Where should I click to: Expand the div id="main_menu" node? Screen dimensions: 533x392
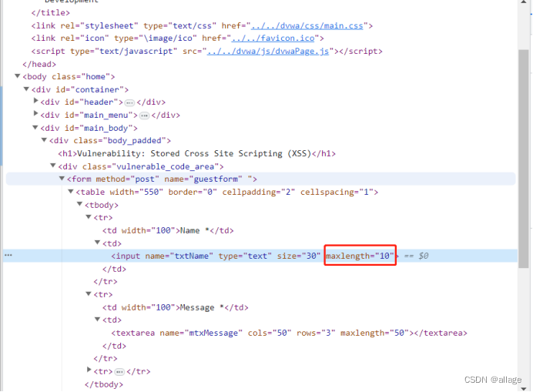pyautogui.click(x=35, y=114)
